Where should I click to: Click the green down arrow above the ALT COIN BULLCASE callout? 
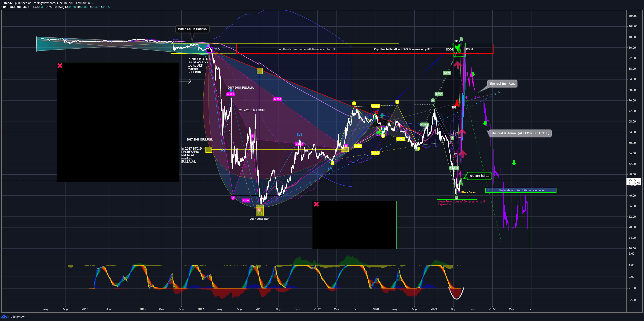pos(485,123)
